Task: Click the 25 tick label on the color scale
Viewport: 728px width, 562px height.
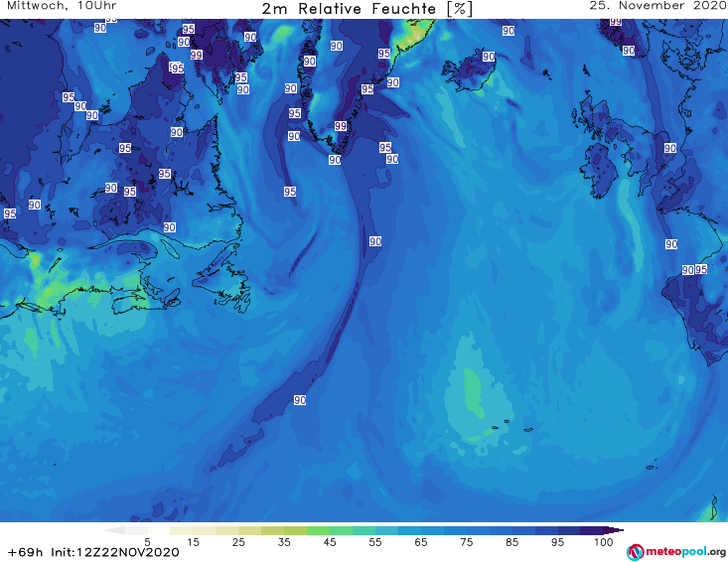Action: [x=238, y=542]
